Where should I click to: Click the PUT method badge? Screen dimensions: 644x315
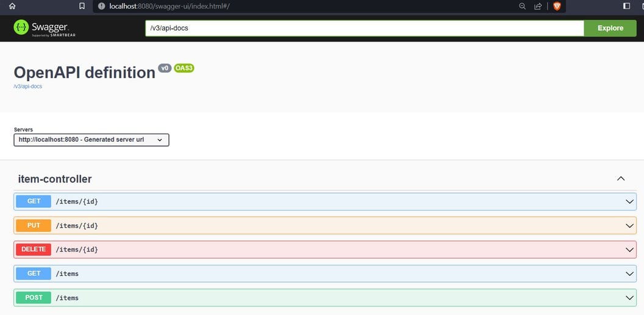34,225
